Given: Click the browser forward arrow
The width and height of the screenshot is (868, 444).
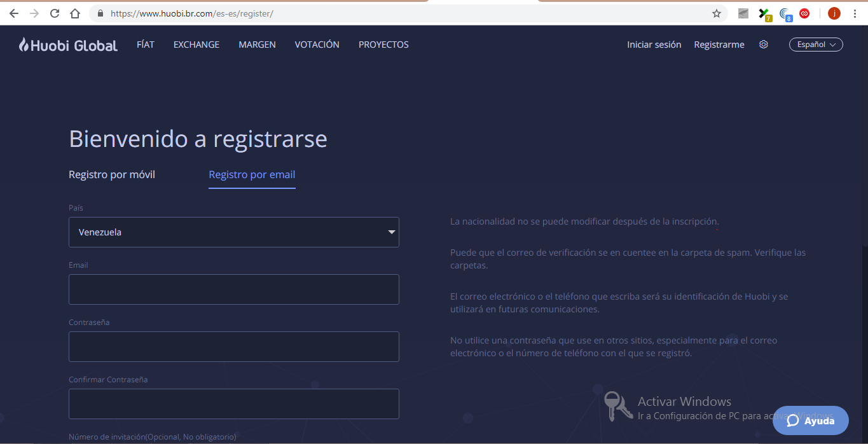Looking at the screenshot, I should (34, 13).
